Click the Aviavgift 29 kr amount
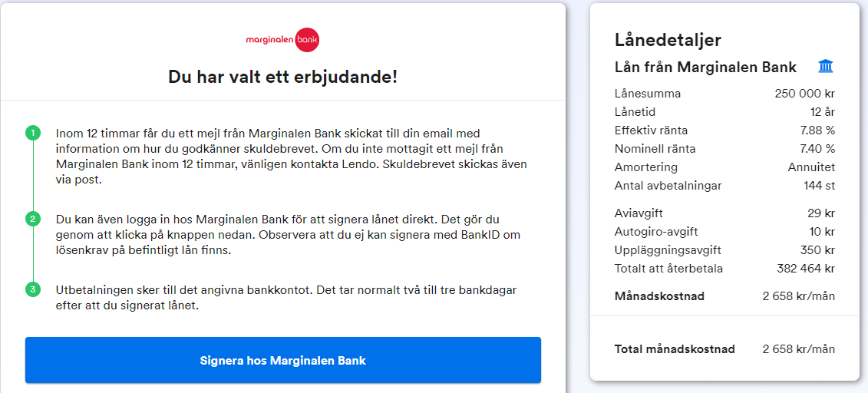 (822, 213)
